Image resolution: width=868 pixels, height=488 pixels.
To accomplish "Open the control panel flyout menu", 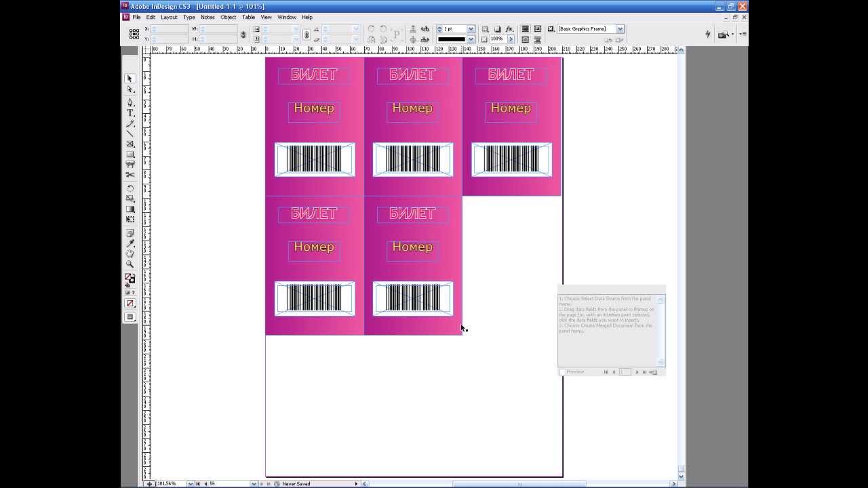I will 743,34.
